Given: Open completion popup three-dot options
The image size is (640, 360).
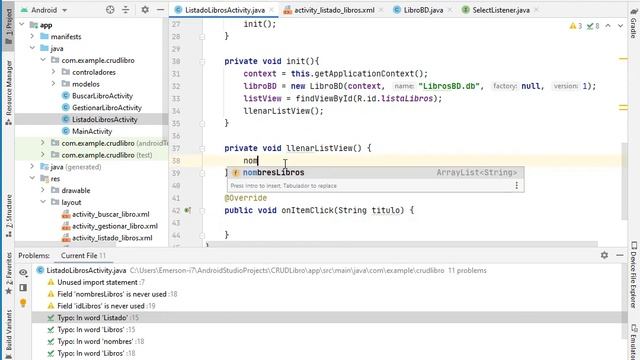Looking at the screenshot, I should click(516, 186).
